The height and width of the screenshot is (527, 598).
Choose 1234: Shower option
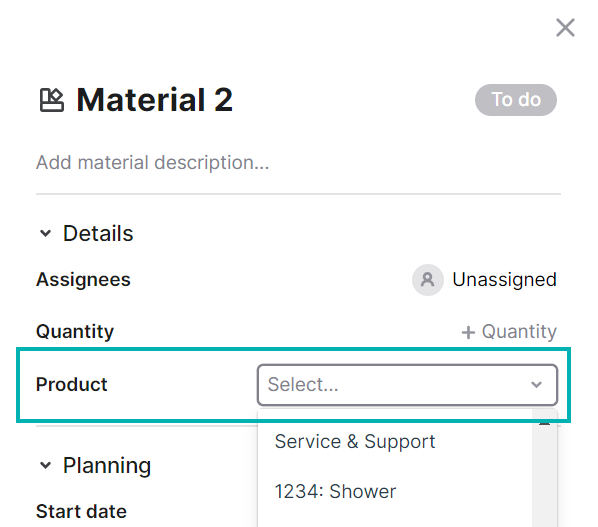[335, 491]
